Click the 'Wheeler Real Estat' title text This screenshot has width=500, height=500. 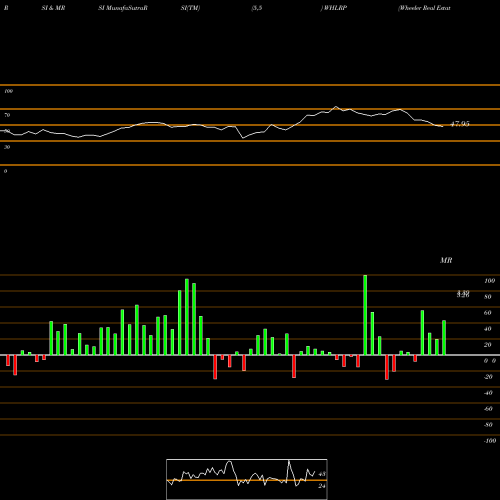coord(424,8)
